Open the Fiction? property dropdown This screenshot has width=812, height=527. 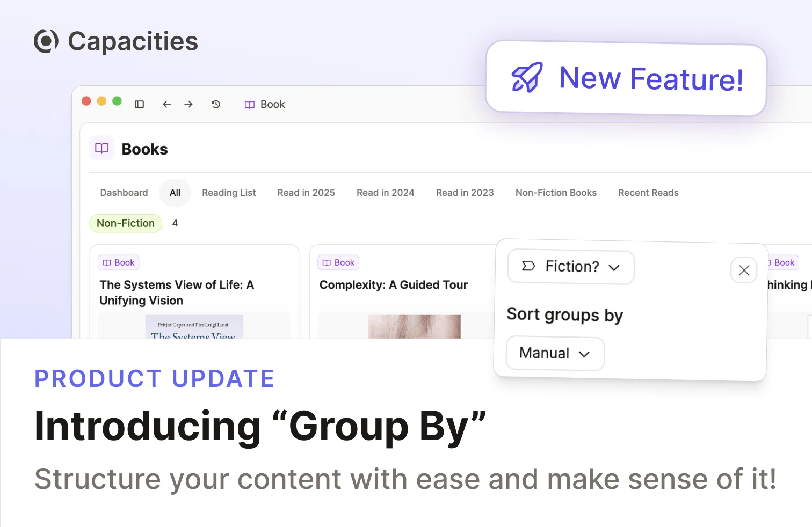click(x=571, y=267)
